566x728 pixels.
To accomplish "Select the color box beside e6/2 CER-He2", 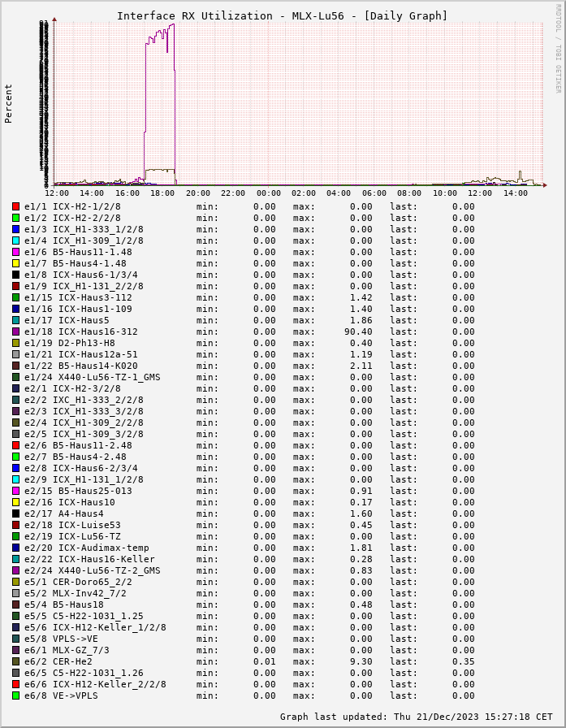I will tap(15, 661).
